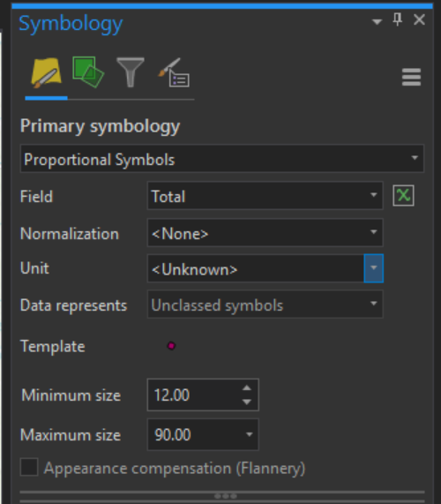
Task: Increase Minimum size with up arrow
Action: 247,388
